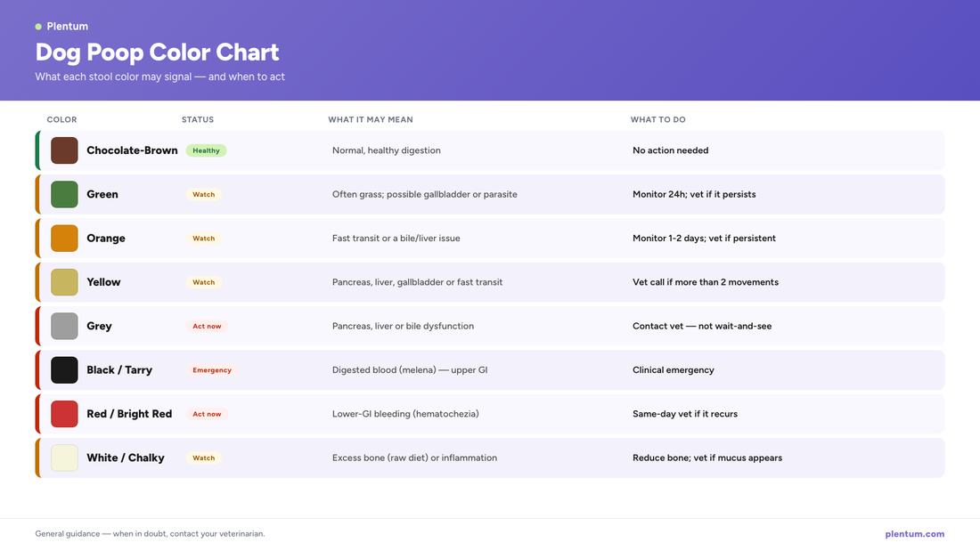980x551 pixels.
Task: Click Act now badge in Red row
Action: pyautogui.click(x=207, y=414)
